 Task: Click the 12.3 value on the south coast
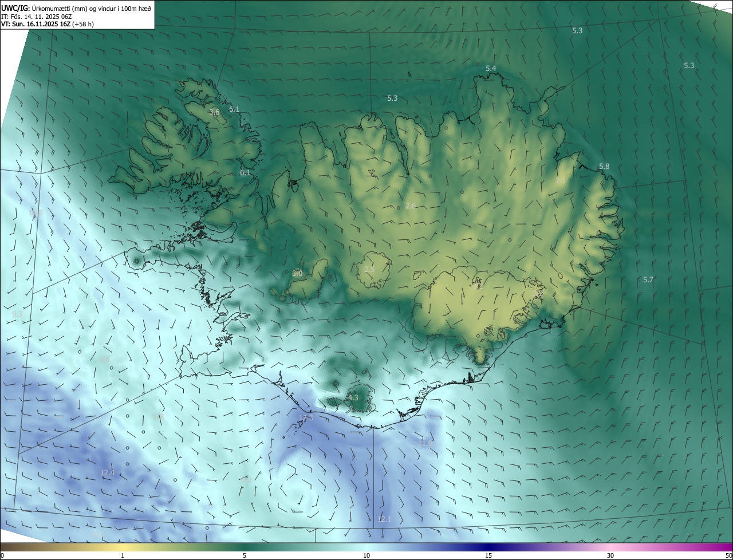coord(306,418)
